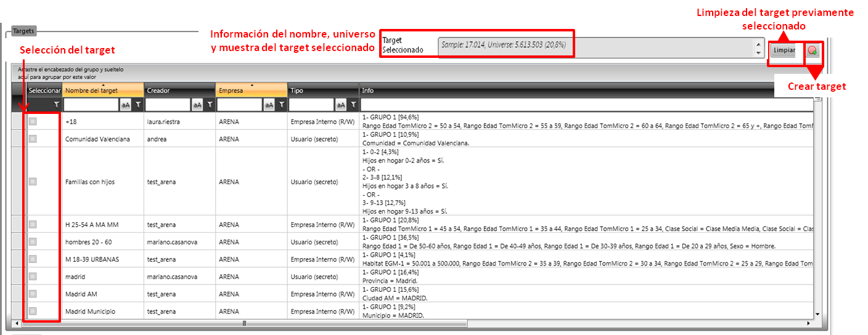Viewport: 868px width, 335px height.
Task: Click the Seleccionar column filter funnel
Action: (x=56, y=105)
